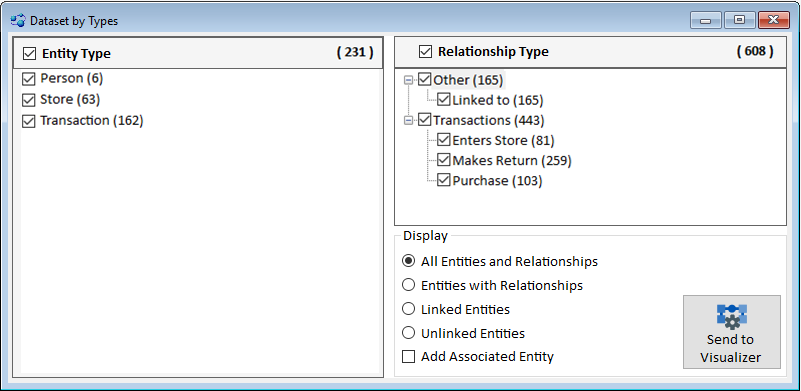Minimize the Dataset by Types window
Image resolution: width=801 pixels, height=391 pixels.
pyautogui.click(x=706, y=20)
